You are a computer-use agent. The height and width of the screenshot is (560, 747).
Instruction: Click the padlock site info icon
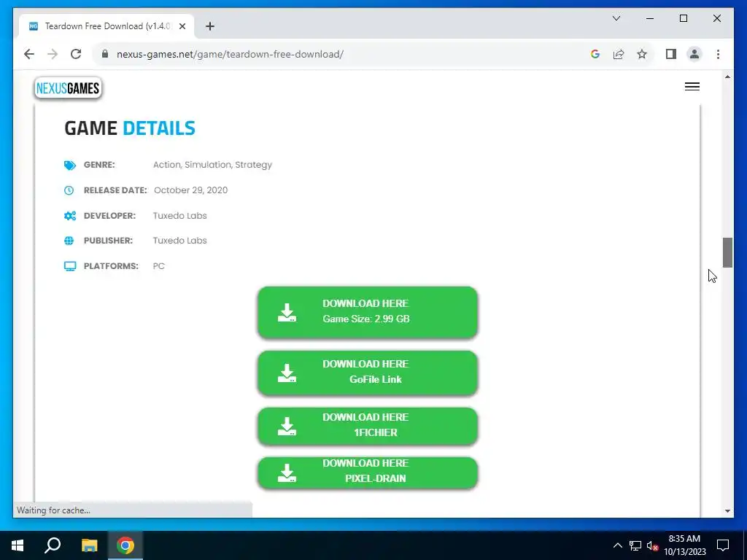(x=105, y=54)
